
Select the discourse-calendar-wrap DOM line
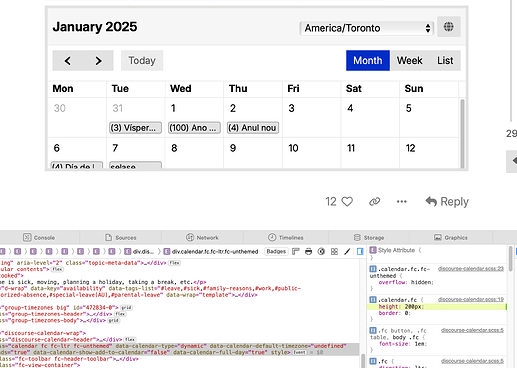pyautogui.click(x=43, y=333)
